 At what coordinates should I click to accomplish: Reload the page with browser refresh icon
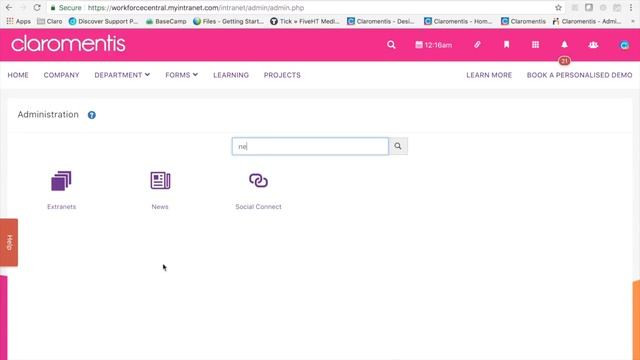[37, 7]
